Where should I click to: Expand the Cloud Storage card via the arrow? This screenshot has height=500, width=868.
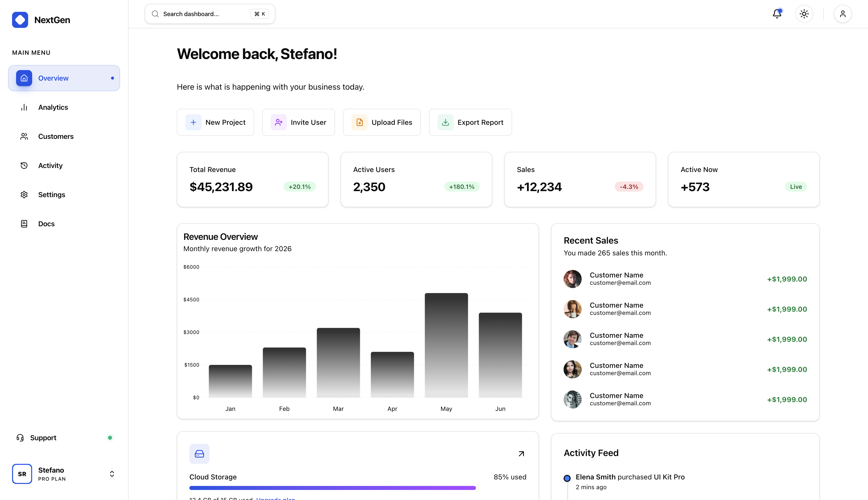(521, 453)
